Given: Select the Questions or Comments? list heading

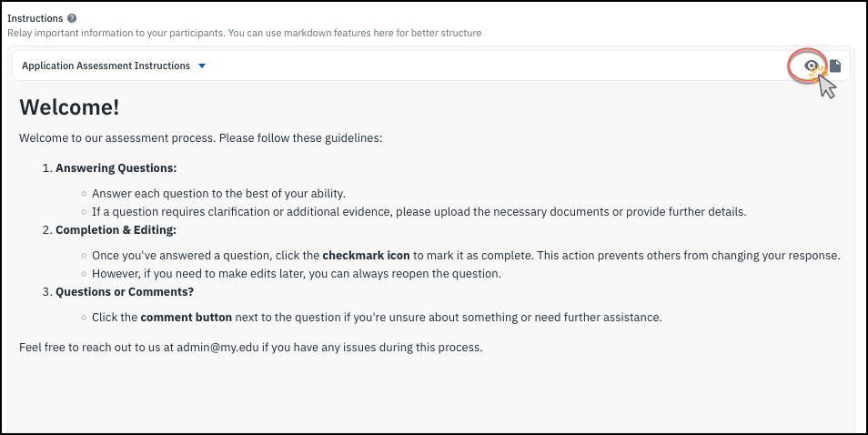Looking at the screenshot, I should 125,292.
